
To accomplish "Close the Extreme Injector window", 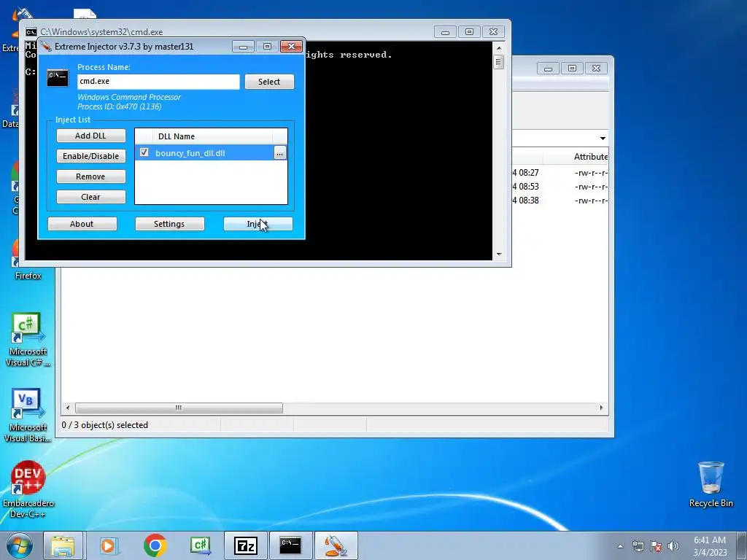I will (291, 46).
